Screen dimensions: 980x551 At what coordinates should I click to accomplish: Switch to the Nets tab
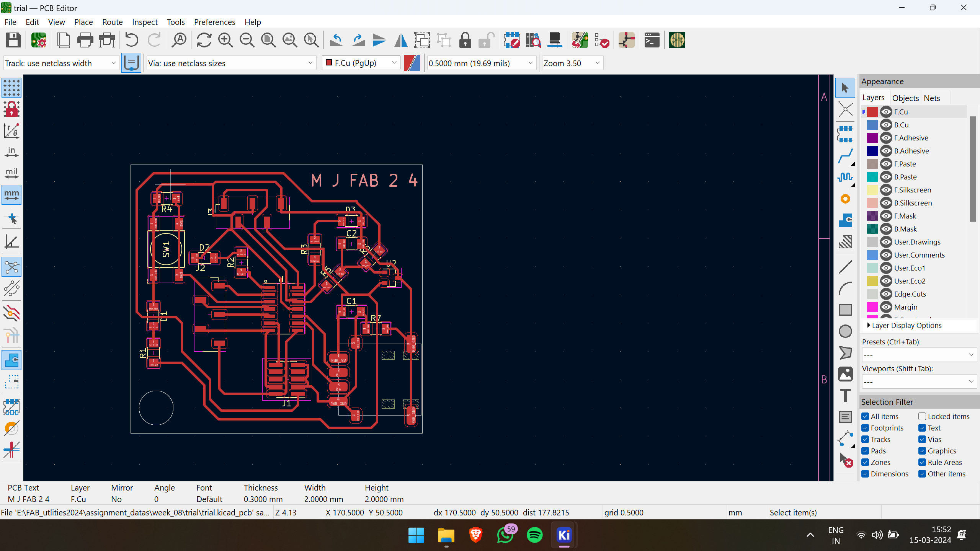click(x=932, y=98)
